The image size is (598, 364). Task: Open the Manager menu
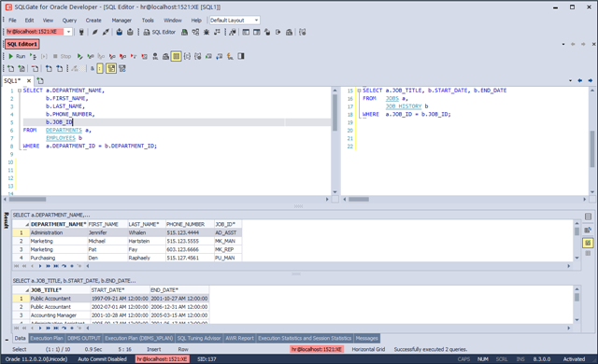[121, 21]
